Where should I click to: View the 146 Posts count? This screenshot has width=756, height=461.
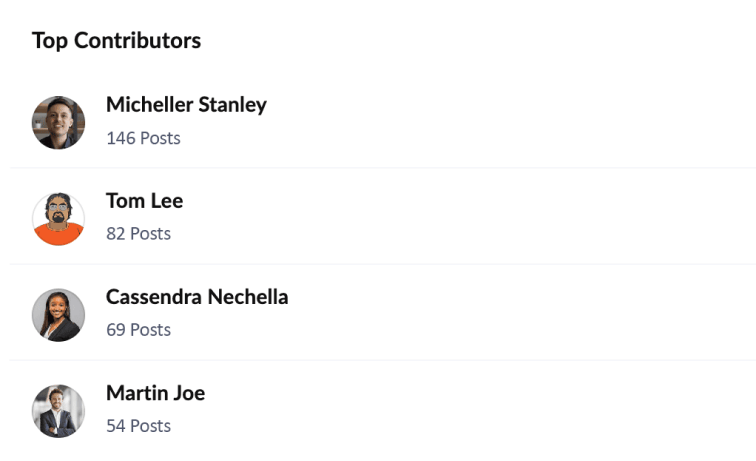tap(143, 138)
